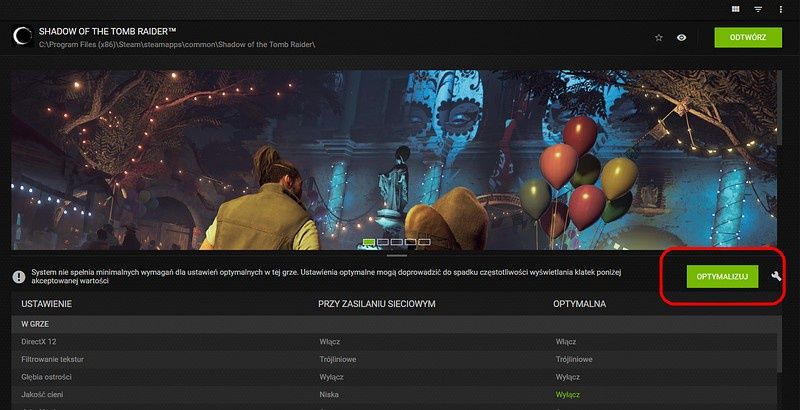Click the W GRZE section header
Viewport: 800px width, 410px height.
click(x=396, y=324)
